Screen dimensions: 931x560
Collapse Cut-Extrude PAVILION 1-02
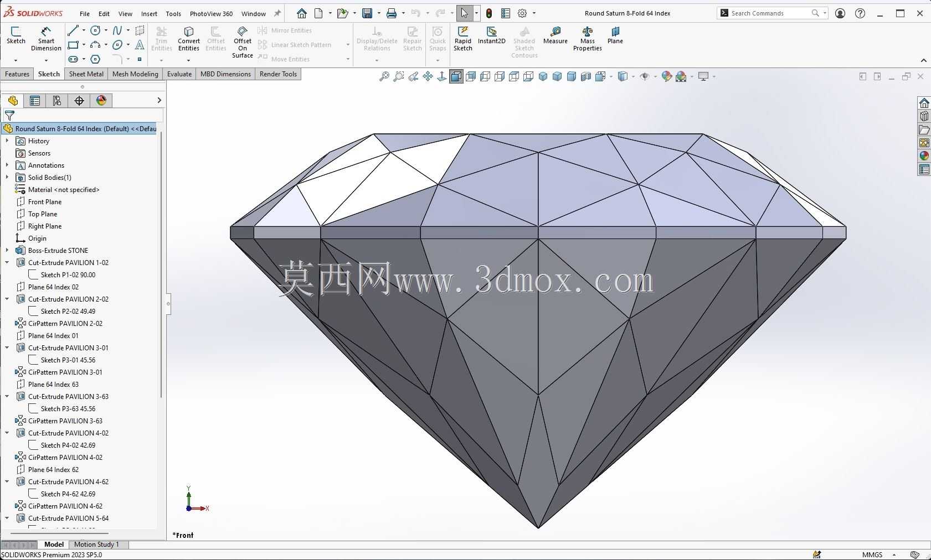tap(7, 263)
